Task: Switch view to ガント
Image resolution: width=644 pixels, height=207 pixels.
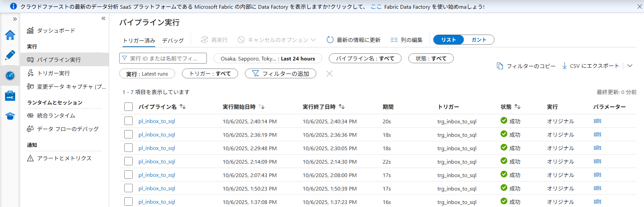Action: 478,40
